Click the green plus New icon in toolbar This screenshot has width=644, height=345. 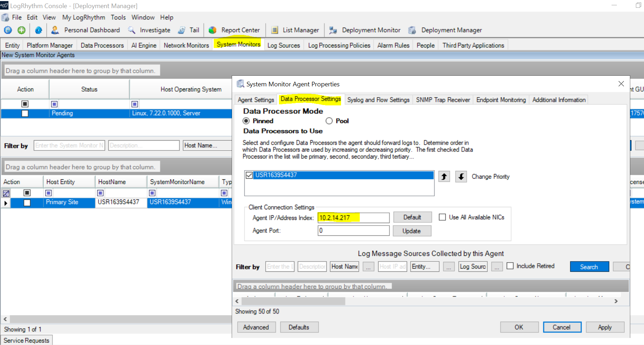pyautogui.click(x=22, y=30)
